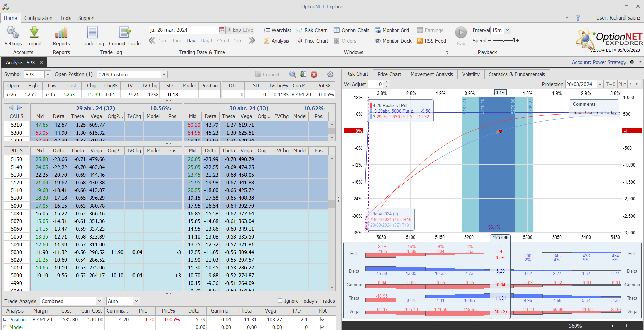Open the Symbol SPX dropdown
644x330 pixels.
tap(48, 74)
